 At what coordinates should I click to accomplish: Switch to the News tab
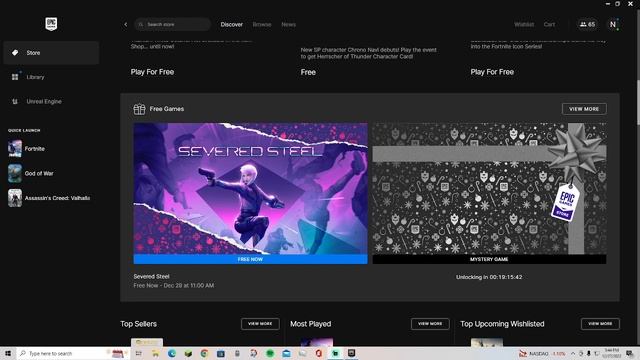288,24
